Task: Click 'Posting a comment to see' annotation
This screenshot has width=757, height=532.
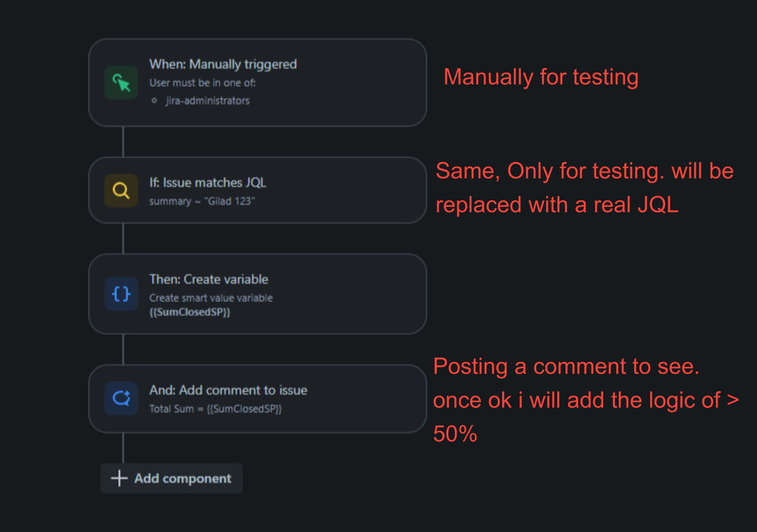Action: [566, 367]
